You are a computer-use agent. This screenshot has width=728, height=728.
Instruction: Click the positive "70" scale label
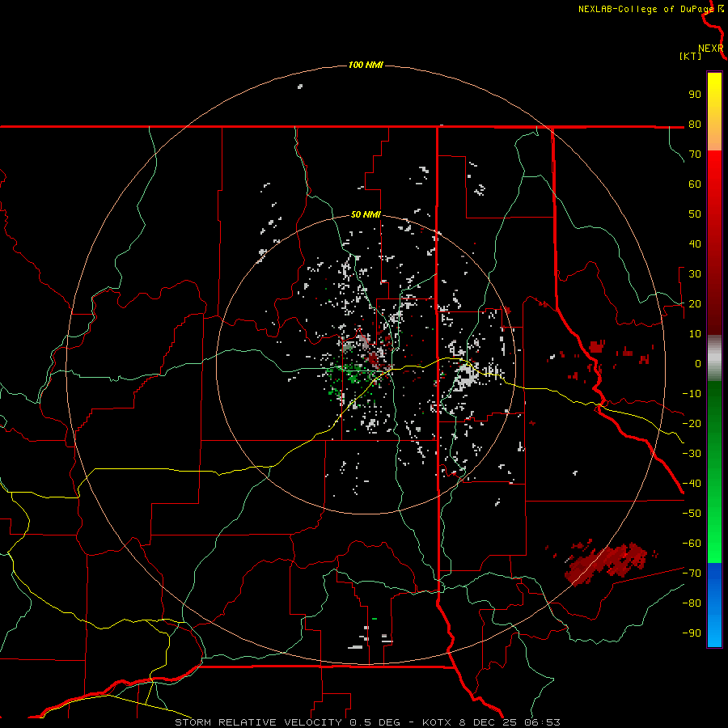695,154
